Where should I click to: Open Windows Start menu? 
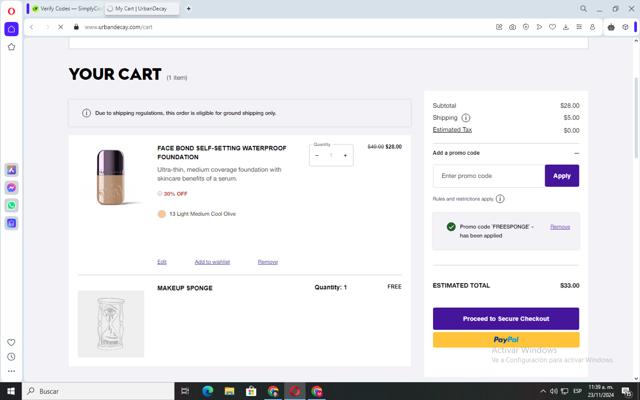pyautogui.click(x=11, y=391)
